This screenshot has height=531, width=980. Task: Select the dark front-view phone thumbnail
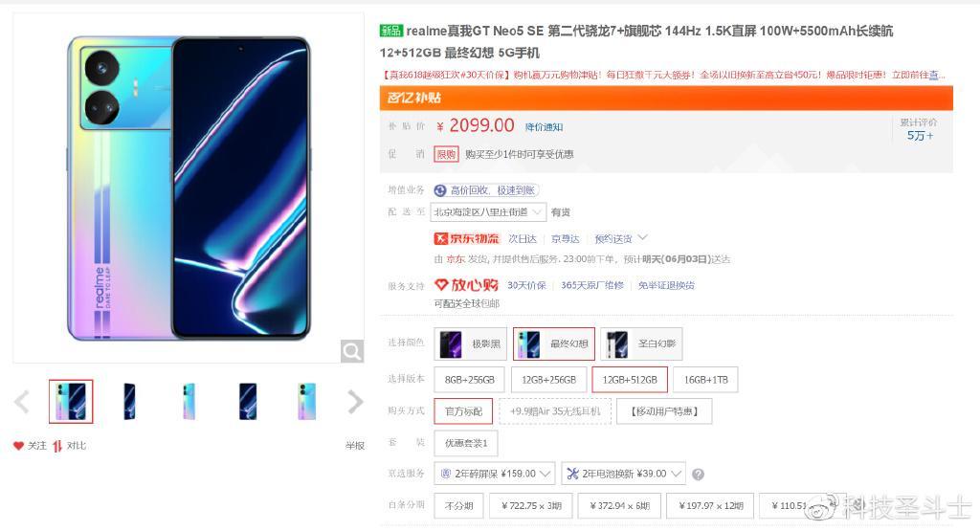248,401
